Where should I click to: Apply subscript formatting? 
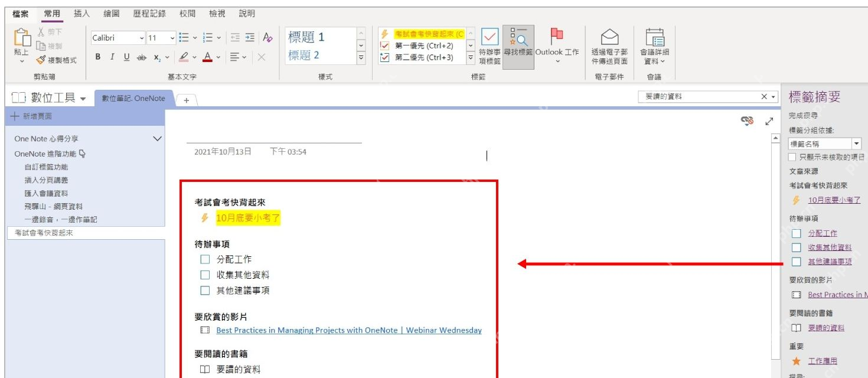tap(157, 57)
